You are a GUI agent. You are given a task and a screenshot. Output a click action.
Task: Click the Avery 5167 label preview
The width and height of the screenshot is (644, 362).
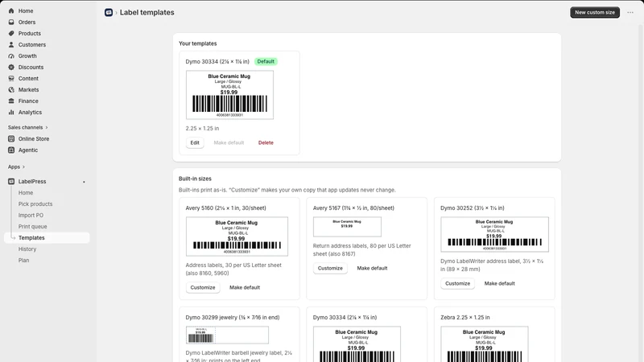click(347, 227)
